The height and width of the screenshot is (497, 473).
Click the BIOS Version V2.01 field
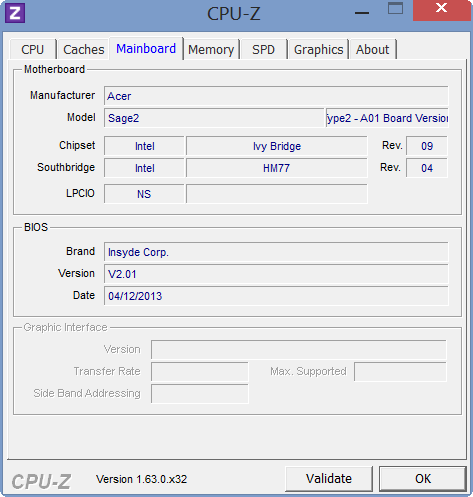tap(276, 274)
